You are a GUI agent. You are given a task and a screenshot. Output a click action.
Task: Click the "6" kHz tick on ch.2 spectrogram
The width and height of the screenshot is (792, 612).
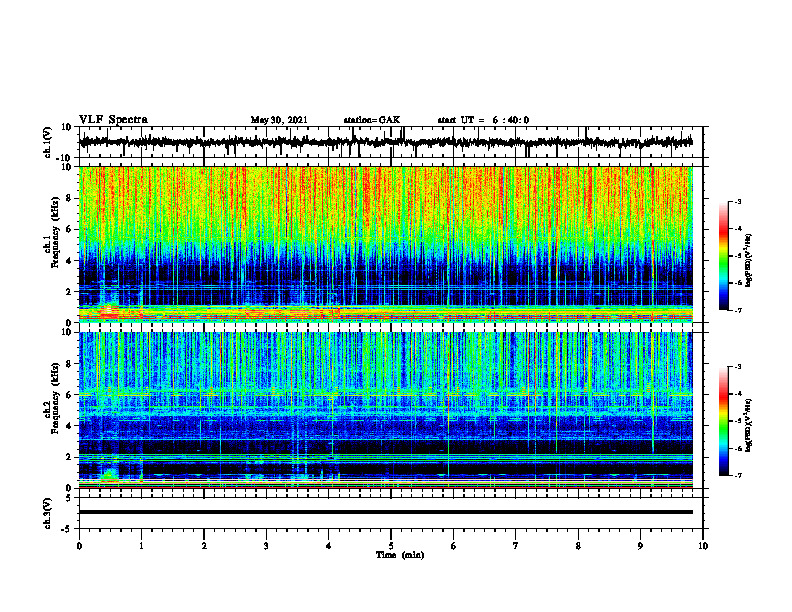pos(70,395)
